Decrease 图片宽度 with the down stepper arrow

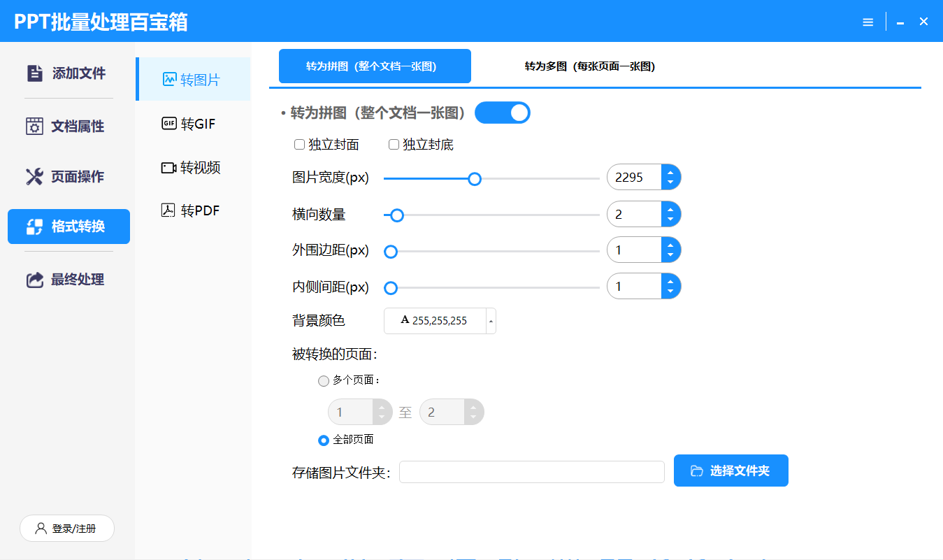[670, 183]
